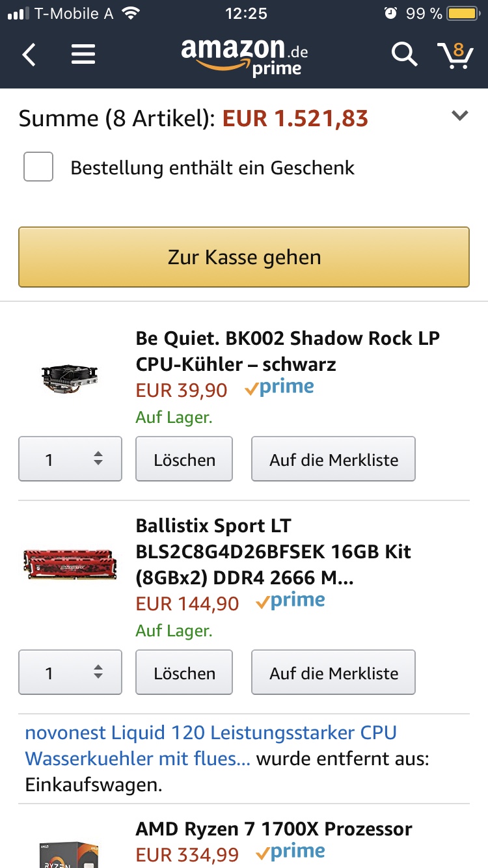The width and height of the screenshot is (488, 868).
Task: Tap the Amazon.de Prime logo
Action: tap(244, 55)
